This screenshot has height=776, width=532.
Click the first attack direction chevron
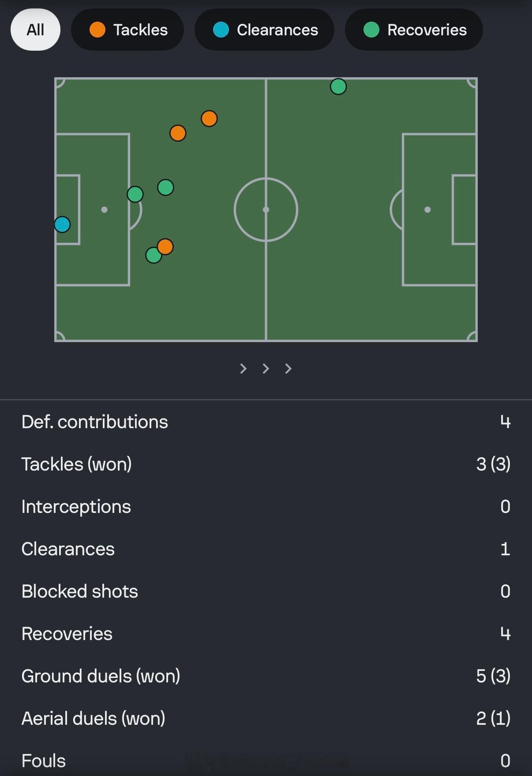(x=243, y=369)
